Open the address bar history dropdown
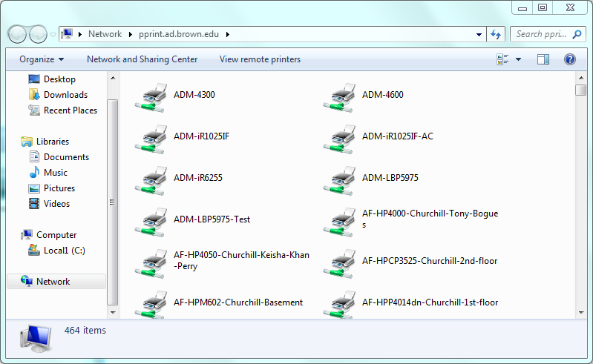Viewport: 593px width, 364px height. tap(479, 34)
